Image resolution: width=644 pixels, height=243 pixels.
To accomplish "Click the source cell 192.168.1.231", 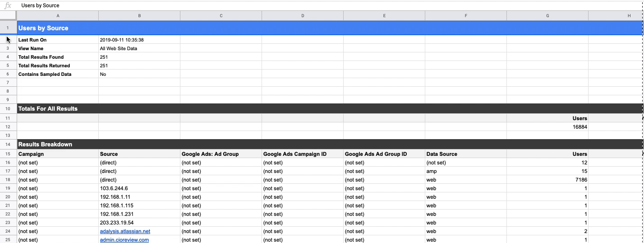I will [139, 214].
